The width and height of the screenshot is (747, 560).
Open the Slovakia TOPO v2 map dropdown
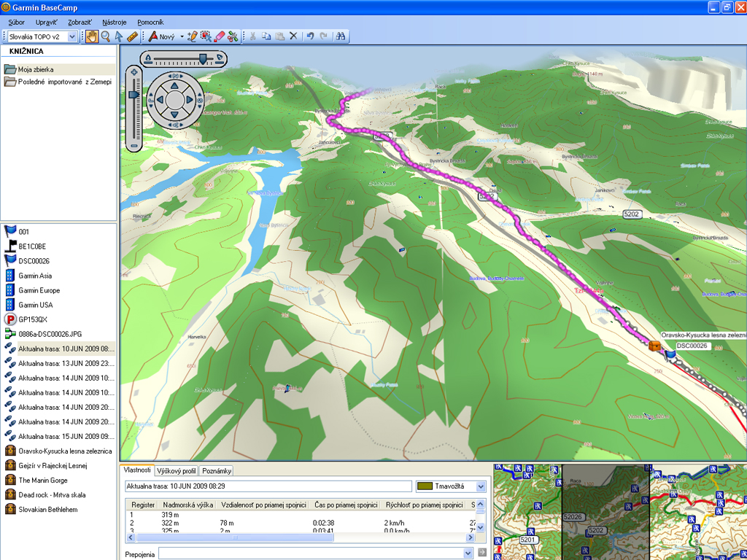72,36
